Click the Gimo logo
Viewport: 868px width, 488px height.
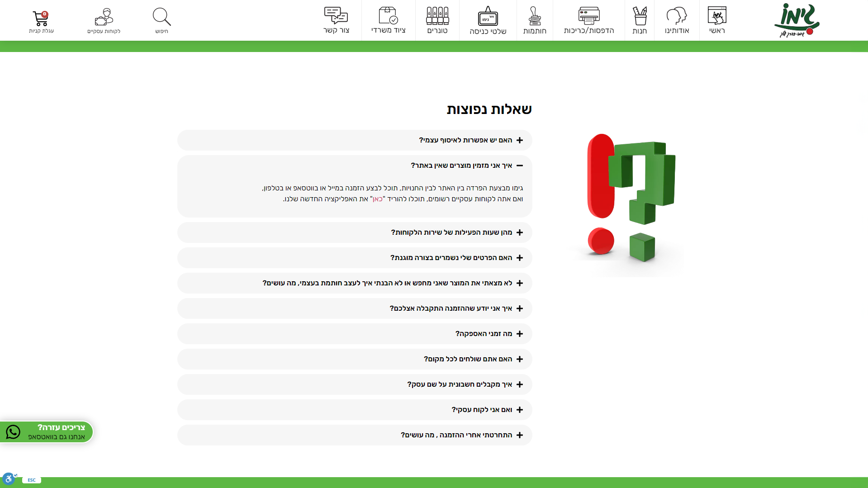pos(797,20)
